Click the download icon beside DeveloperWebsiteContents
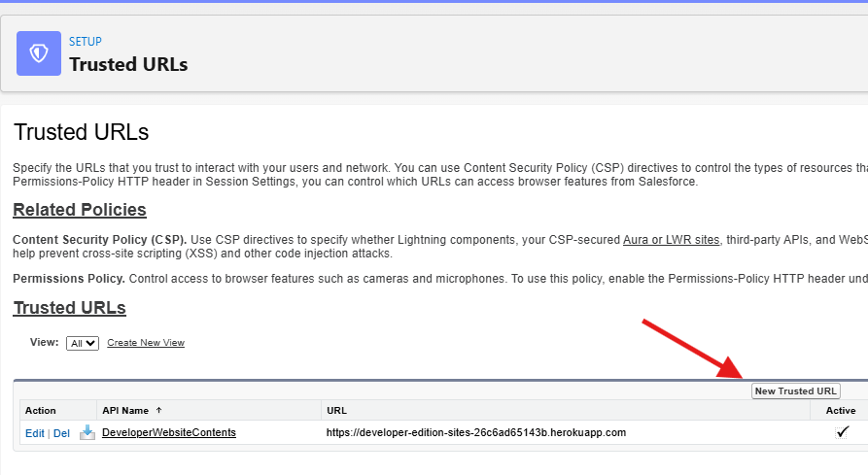Screen dimensions: 868x475 point(87,432)
